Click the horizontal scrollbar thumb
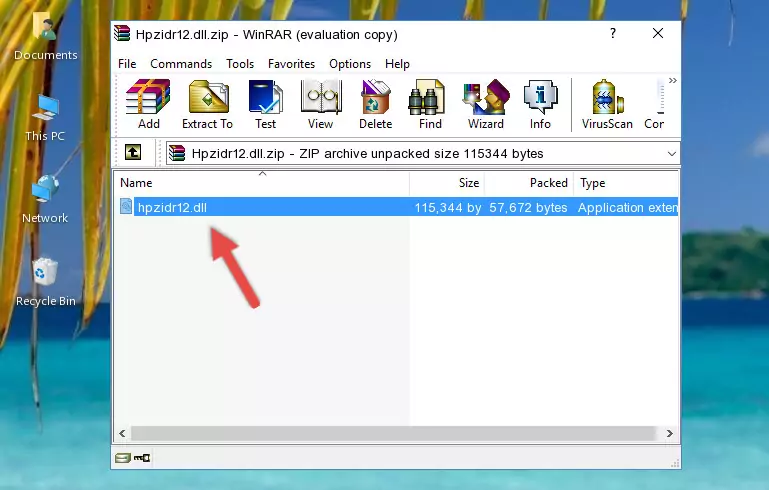 (393, 433)
